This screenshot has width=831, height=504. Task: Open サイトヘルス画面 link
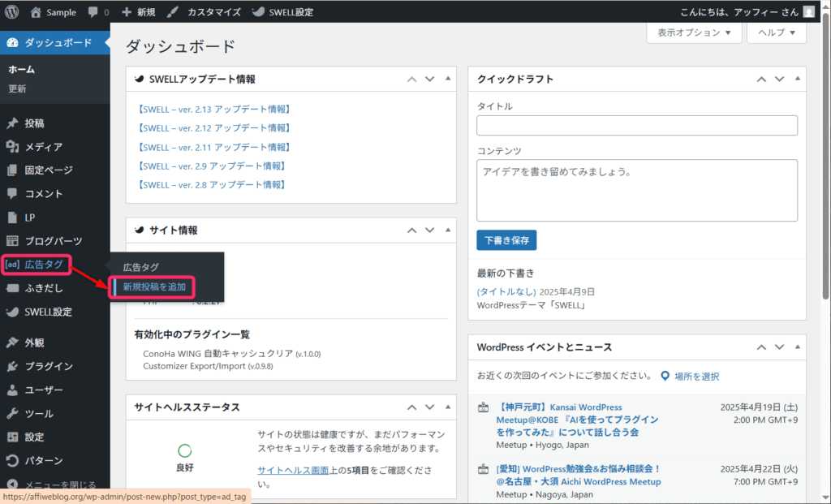click(x=293, y=470)
